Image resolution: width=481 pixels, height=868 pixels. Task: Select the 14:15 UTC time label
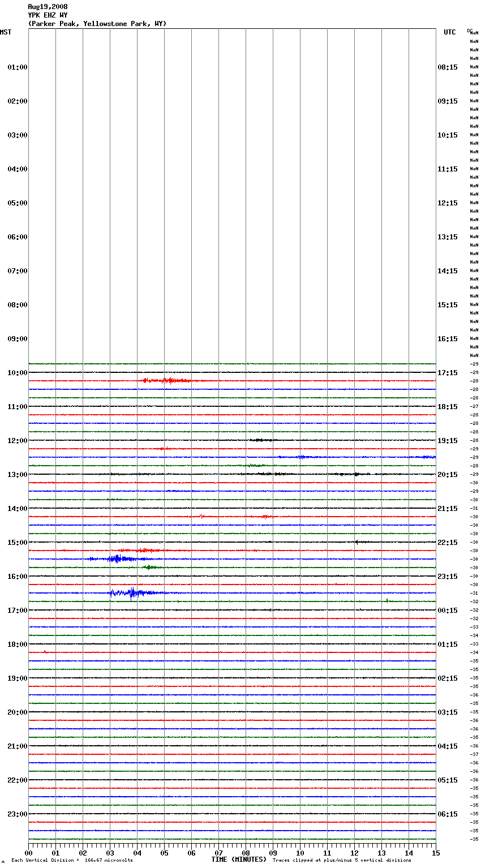(x=448, y=271)
